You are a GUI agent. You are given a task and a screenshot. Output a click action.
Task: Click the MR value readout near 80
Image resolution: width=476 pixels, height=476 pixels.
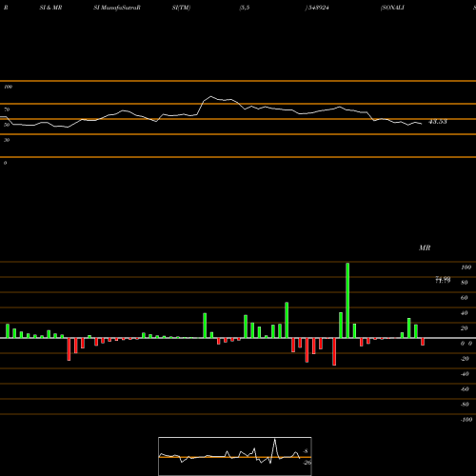coord(443,280)
